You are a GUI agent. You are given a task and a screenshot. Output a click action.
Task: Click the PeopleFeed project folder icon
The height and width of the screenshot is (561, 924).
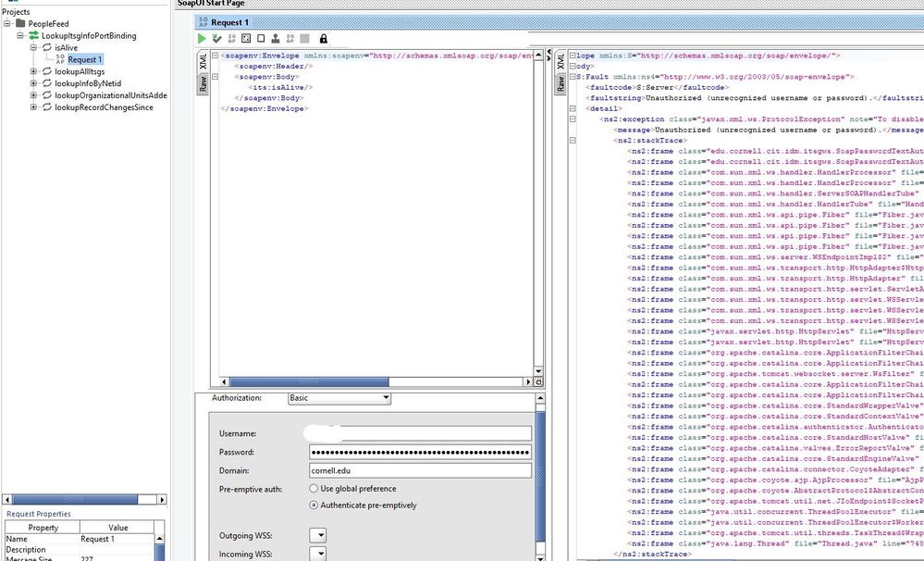point(19,24)
